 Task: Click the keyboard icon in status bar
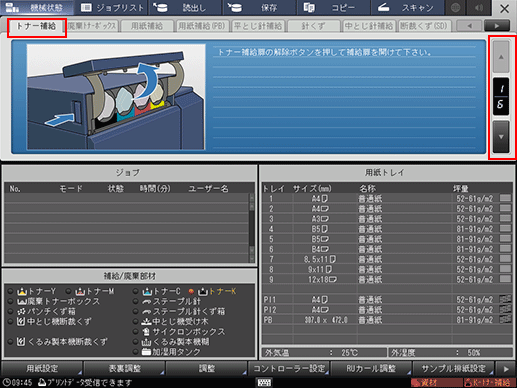tap(264, 382)
